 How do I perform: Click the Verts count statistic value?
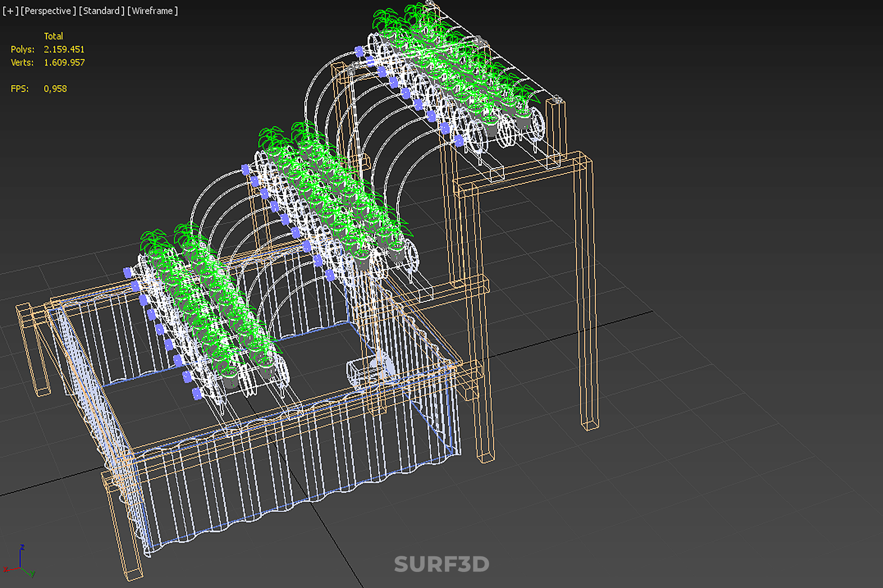[64, 62]
